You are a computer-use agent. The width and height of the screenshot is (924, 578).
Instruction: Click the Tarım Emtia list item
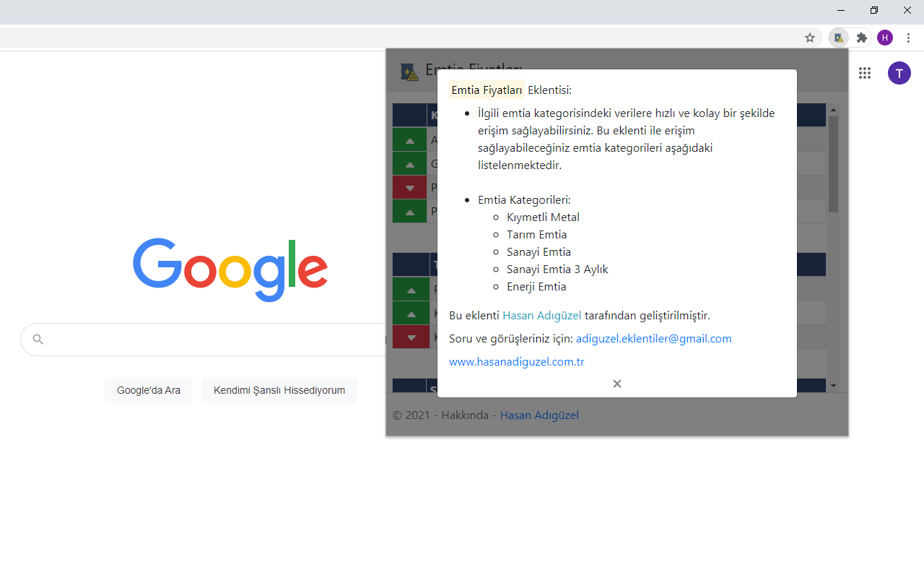(x=536, y=235)
